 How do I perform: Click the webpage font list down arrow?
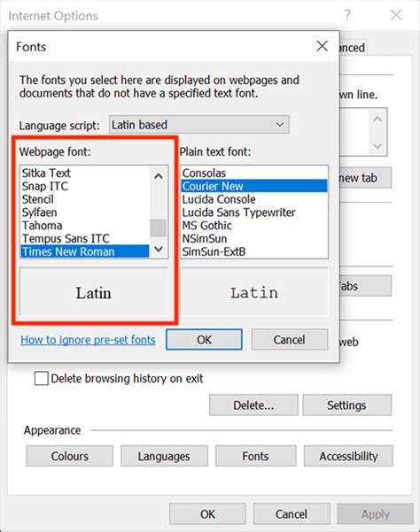(x=159, y=249)
